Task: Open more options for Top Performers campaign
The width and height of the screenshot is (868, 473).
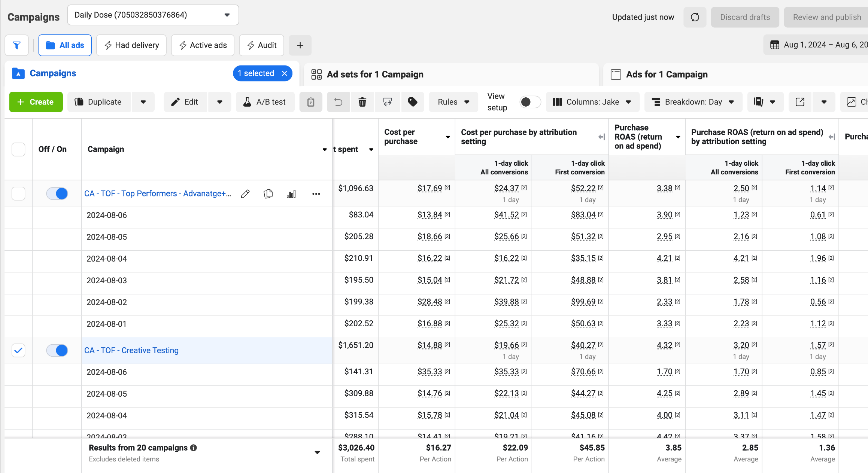Action: (316, 194)
